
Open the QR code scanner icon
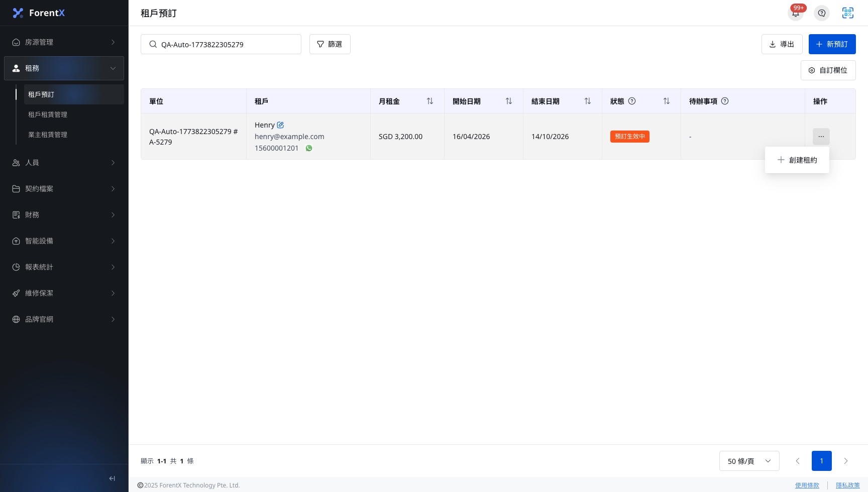(x=848, y=13)
